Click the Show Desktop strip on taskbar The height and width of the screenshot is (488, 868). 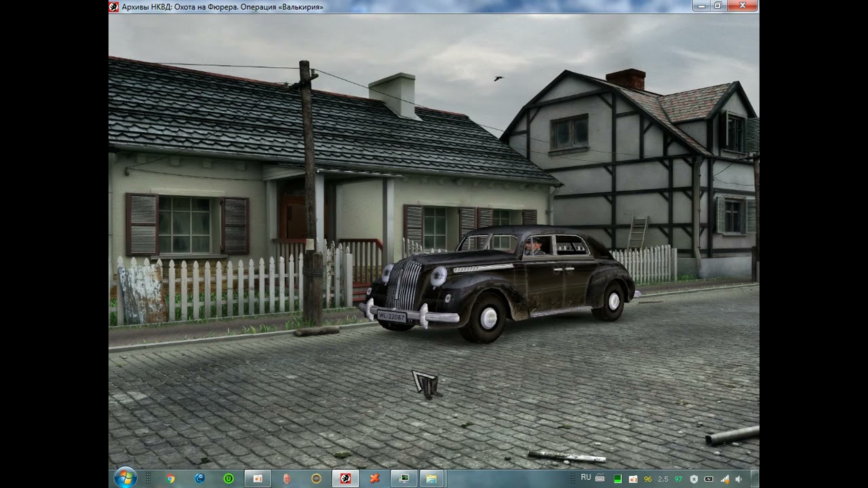[x=755, y=479]
